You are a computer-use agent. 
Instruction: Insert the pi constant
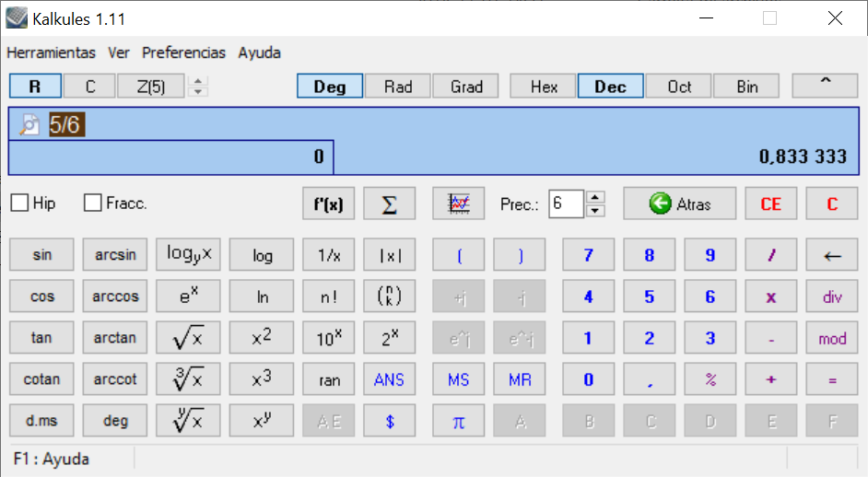point(458,421)
